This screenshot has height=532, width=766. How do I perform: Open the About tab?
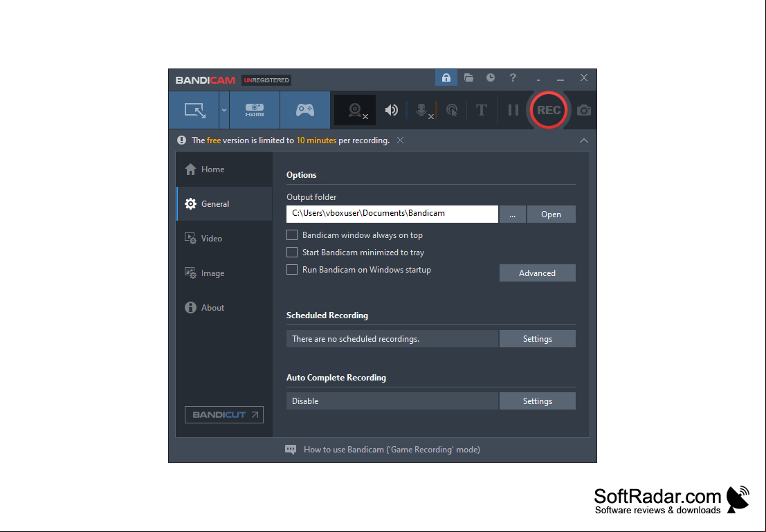224,308
